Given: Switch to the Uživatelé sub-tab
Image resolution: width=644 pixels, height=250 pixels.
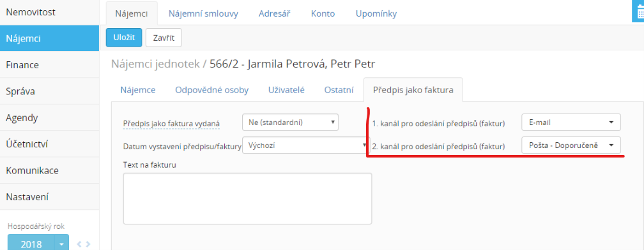Looking at the screenshot, I should click(286, 90).
